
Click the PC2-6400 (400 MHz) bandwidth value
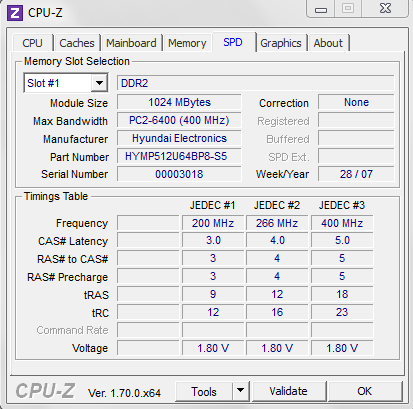pos(179,120)
